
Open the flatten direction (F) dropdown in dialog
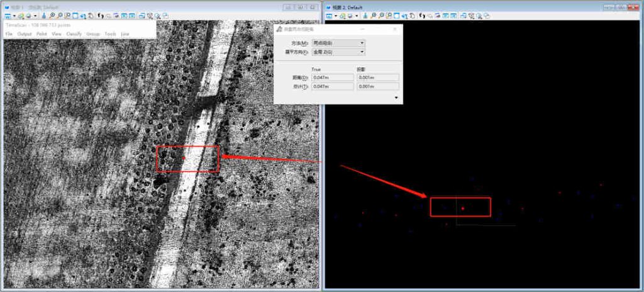[x=339, y=52]
